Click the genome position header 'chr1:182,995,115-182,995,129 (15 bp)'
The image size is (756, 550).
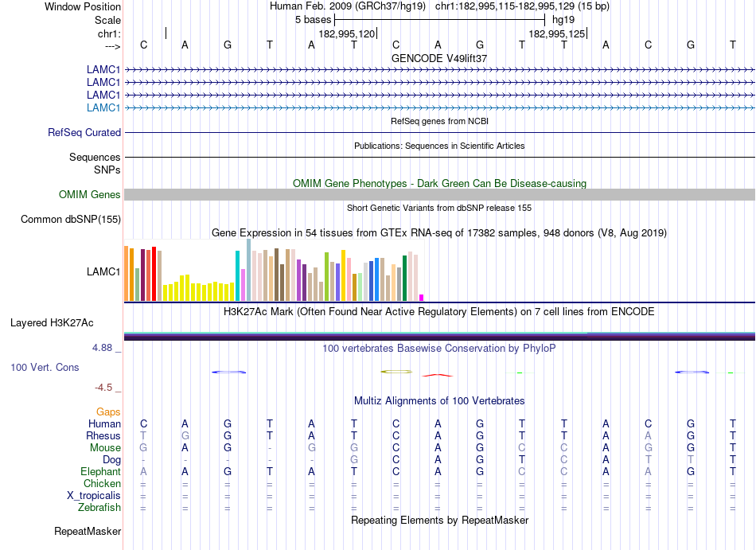[522, 6]
